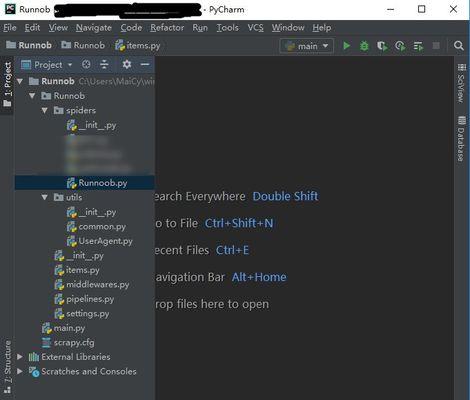The image size is (470, 400).
Task: Select the utils folder row
Action: click(85, 197)
